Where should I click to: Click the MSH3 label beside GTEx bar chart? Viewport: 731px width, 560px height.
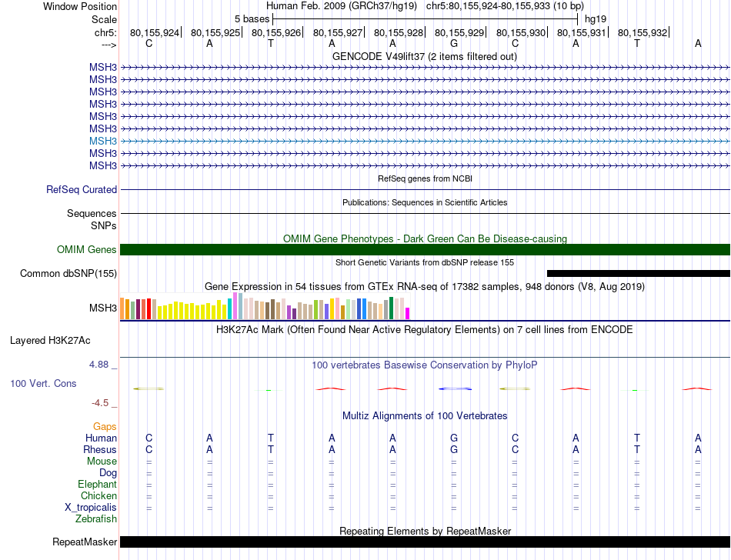(102, 308)
